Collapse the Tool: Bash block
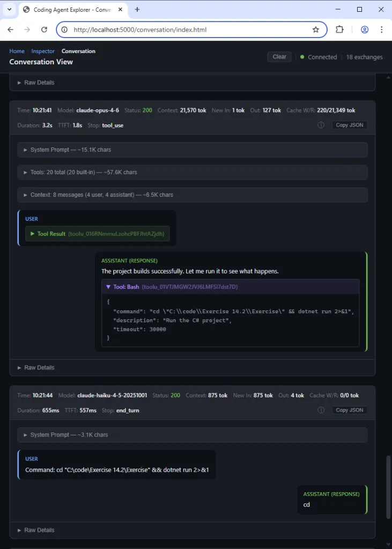Image resolution: width=392 pixels, height=549 pixels. point(230,287)
